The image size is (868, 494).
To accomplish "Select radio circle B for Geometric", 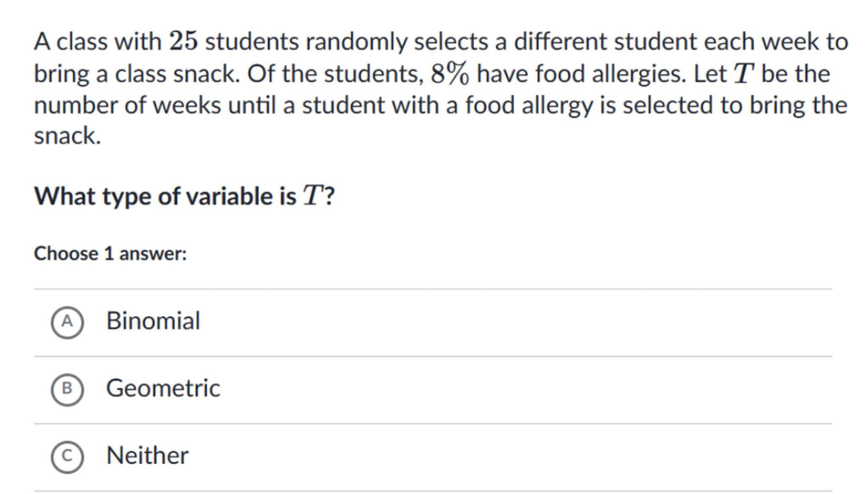I will tap(67, 389).
